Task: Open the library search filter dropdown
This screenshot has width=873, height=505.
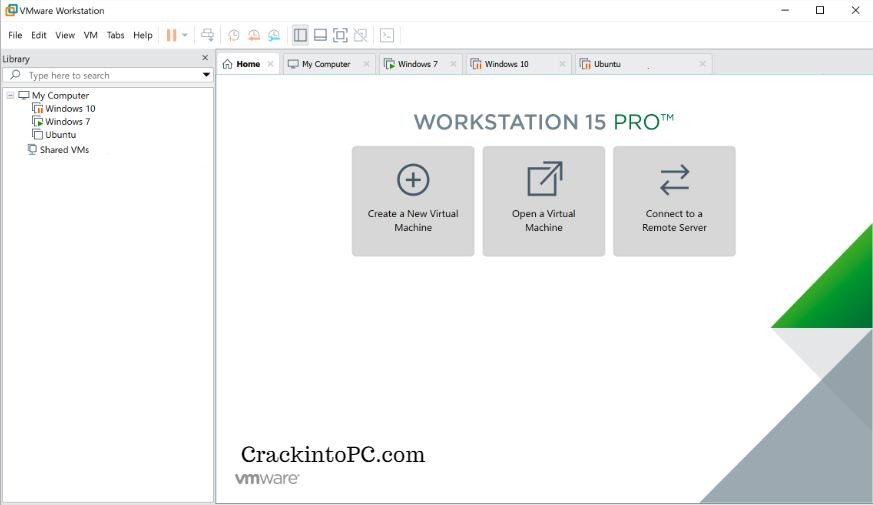Action: [x=206, y=75]
